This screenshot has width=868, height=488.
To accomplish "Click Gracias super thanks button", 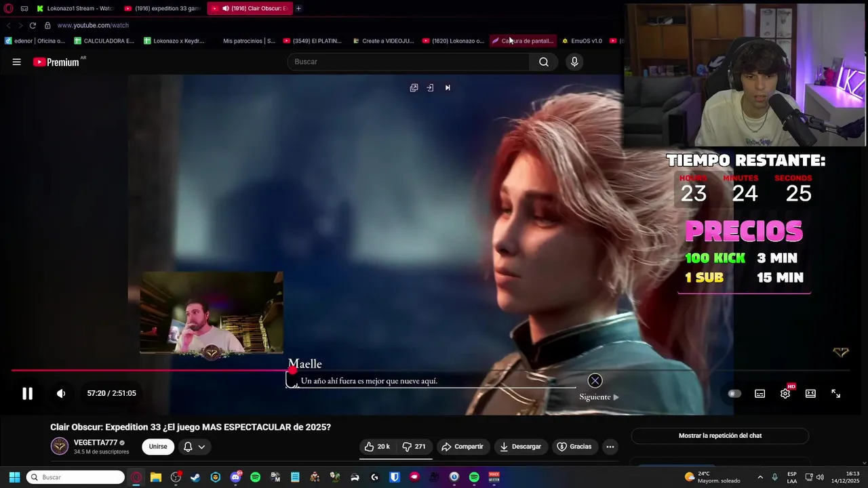I will tap(574, 447).
